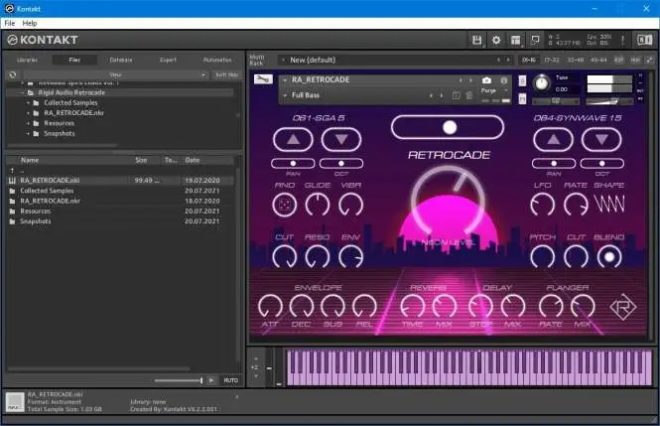Viewport: 660px width, 426px height.
Task: Click the up arrow under OB4-SYNWAVE 15
Action: 554,139
